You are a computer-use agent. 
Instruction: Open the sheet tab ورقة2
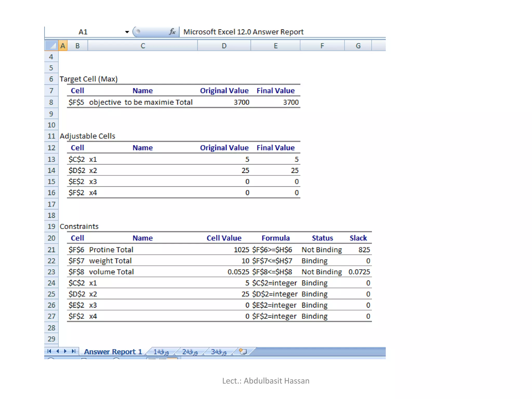coord(190,351)
